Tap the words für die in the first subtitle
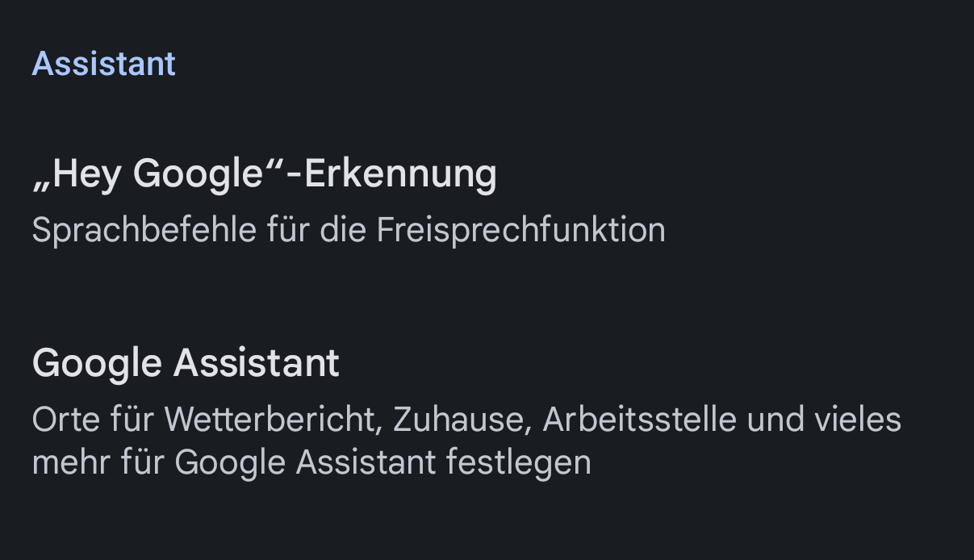This screenshot has height=560, width=974. point(316,231)
